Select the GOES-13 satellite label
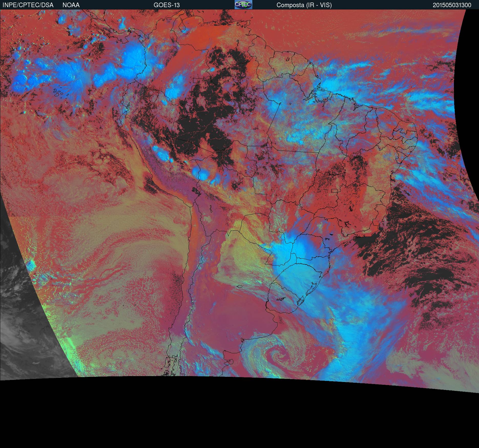 point(166,5)
